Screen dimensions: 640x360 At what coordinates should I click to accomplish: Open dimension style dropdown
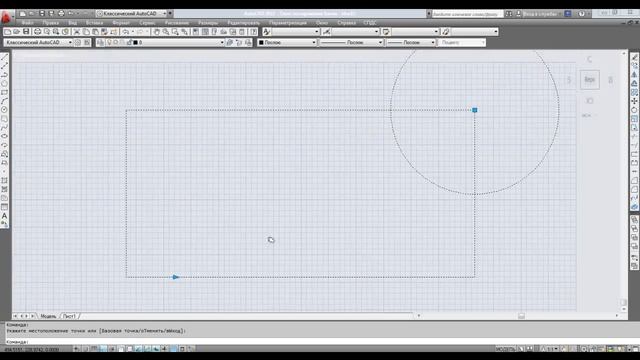[x=355, y=31]
